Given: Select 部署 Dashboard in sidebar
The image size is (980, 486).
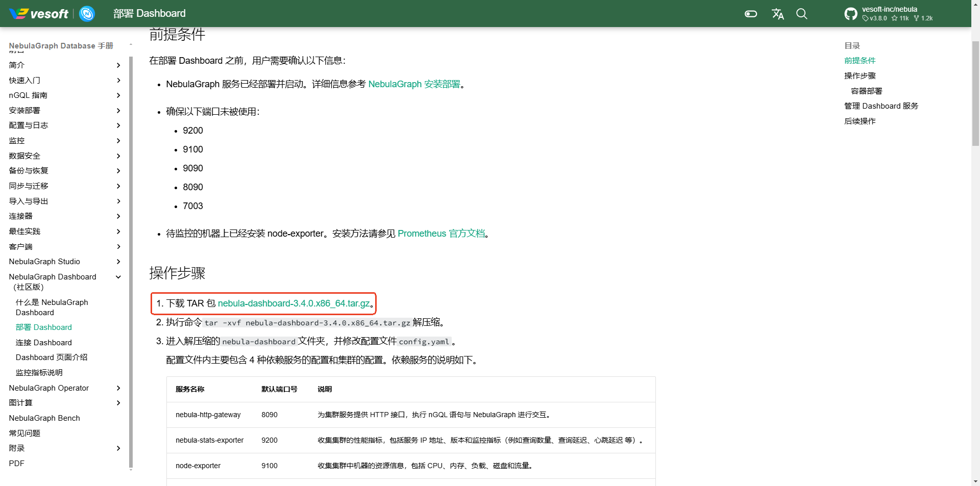Looking at the screenshot, I should [44, 327].
